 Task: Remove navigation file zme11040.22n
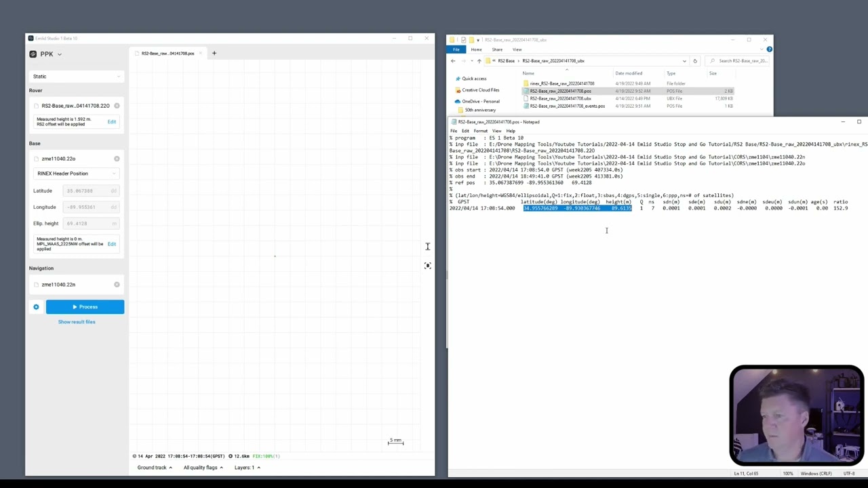pos(117,285)
